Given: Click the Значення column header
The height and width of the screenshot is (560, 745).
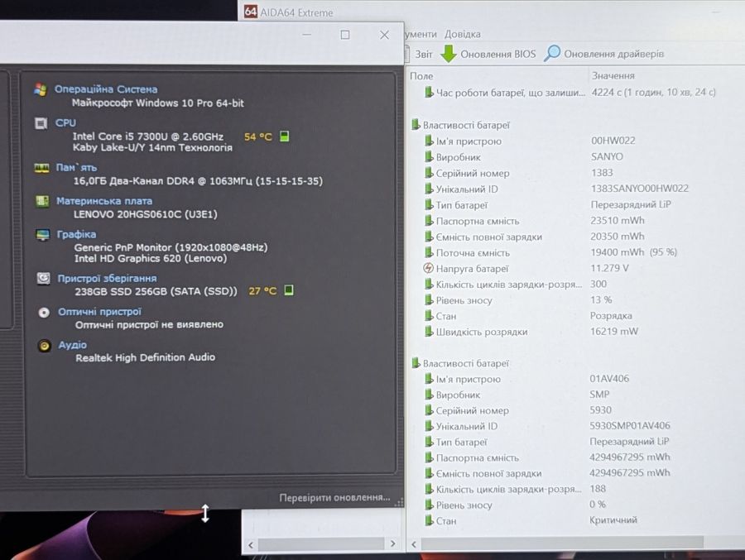Looking at the screenshot, I should [613, 75].
